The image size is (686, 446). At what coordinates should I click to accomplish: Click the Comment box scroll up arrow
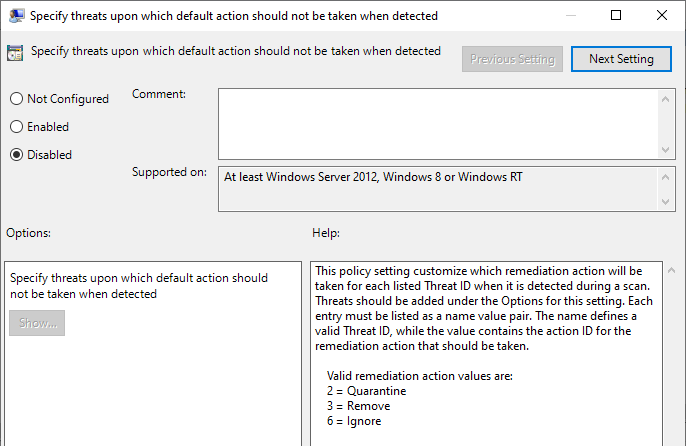click(665, 99)
